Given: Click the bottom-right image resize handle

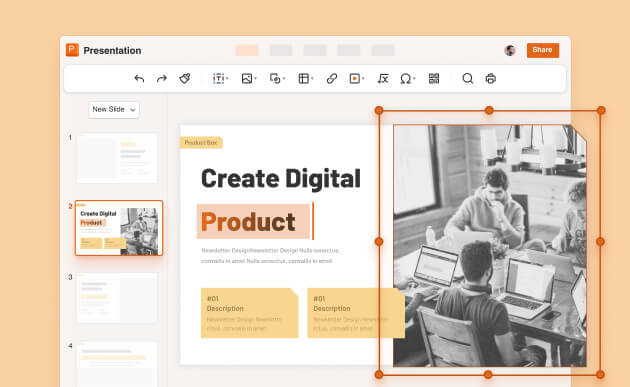Looking at the screenshot, I should (600, 375).
